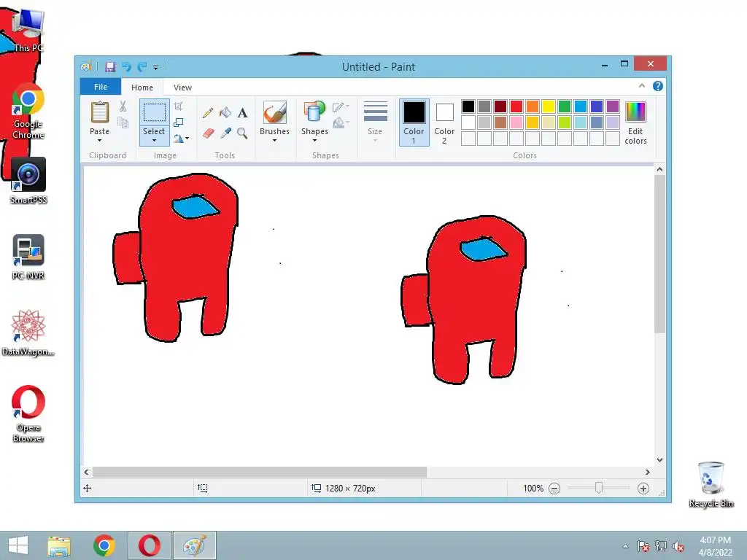
Task: Select the Color picker eyedropper tool
Action: point(225,133)
